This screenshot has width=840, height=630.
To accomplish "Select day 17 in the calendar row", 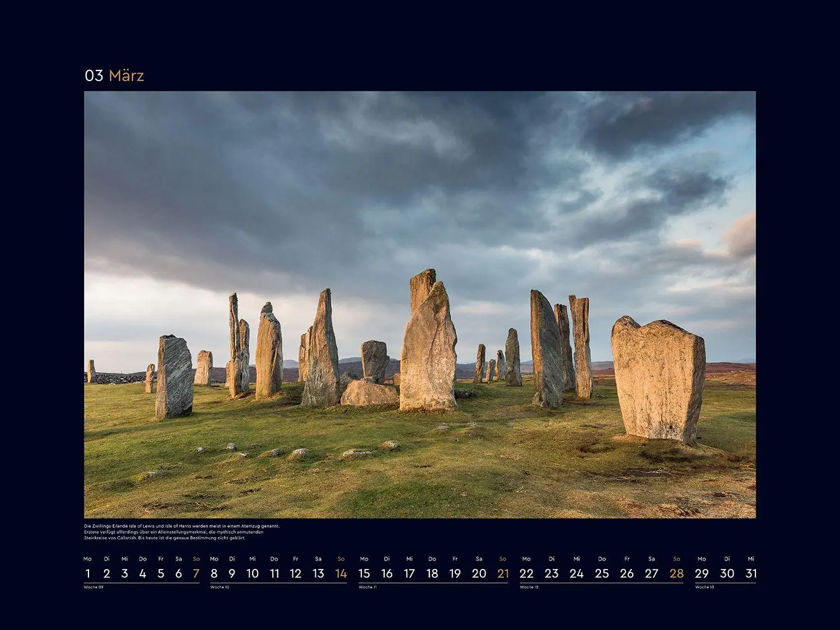I will pos(409,573).
